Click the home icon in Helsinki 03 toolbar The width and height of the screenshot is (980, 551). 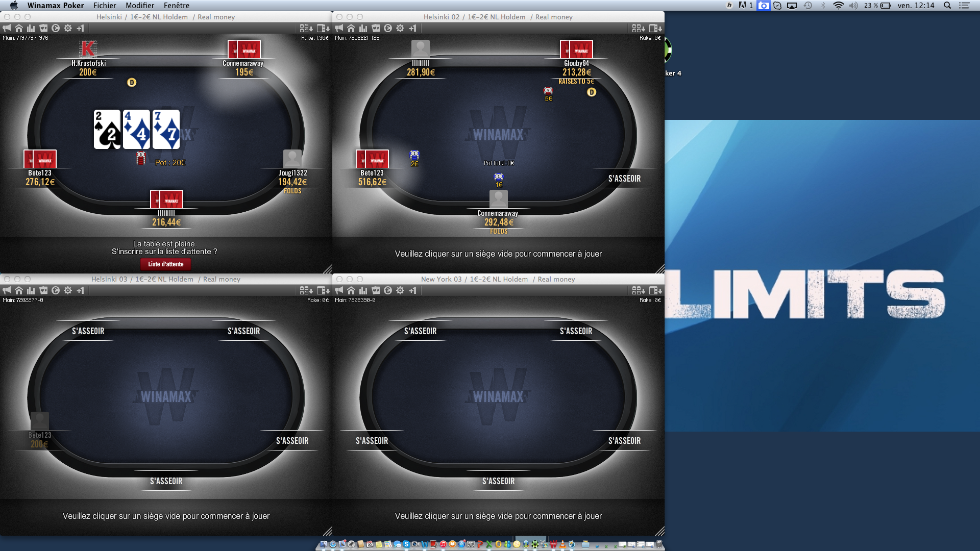click(x=19, y=290)
